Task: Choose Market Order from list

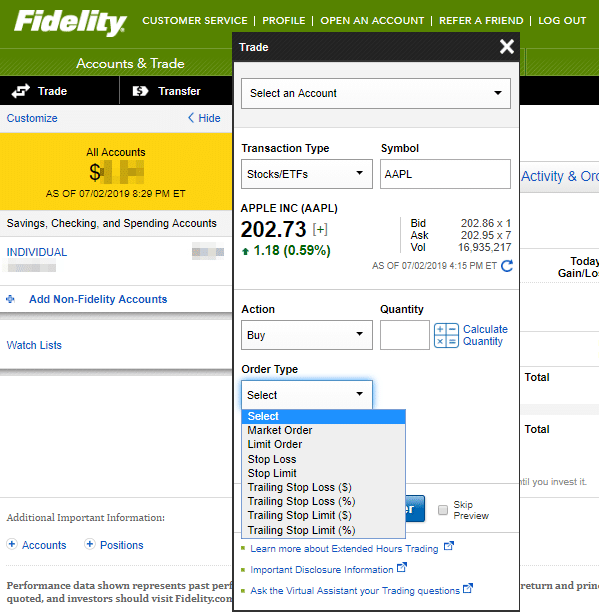Action: point(324,431)
